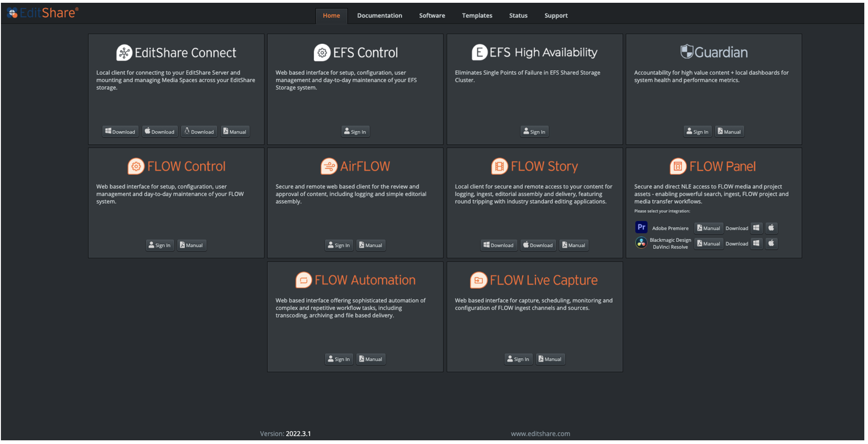Click the EditShare Connect title
This screenshot has height=444, width=868.
185,53
